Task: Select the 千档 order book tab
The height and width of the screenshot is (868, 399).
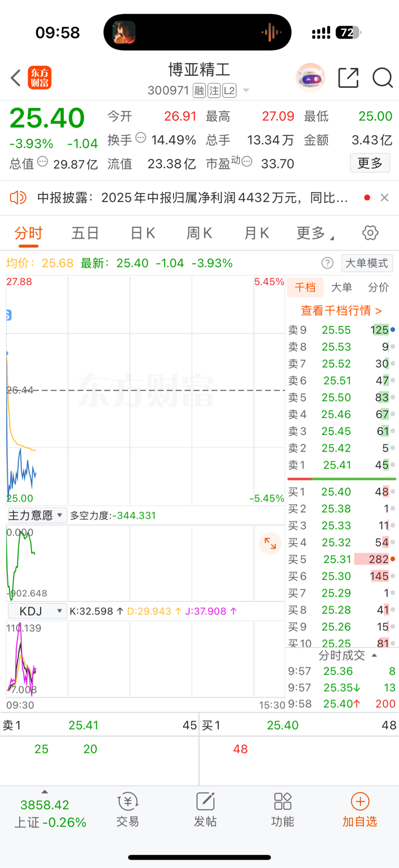Action: (x=305, y=287)
